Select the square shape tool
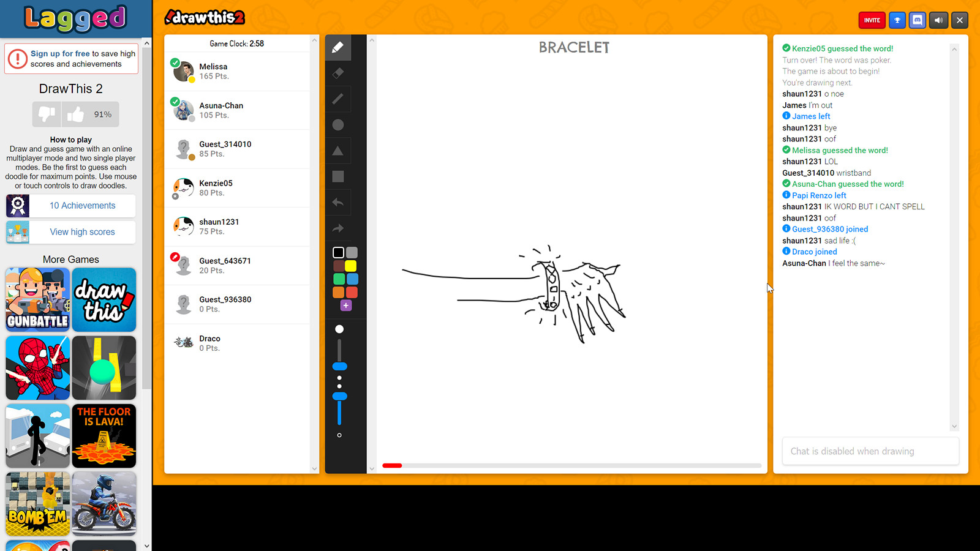The height and width of the screenshot is (551, 980). pos(337,176)
